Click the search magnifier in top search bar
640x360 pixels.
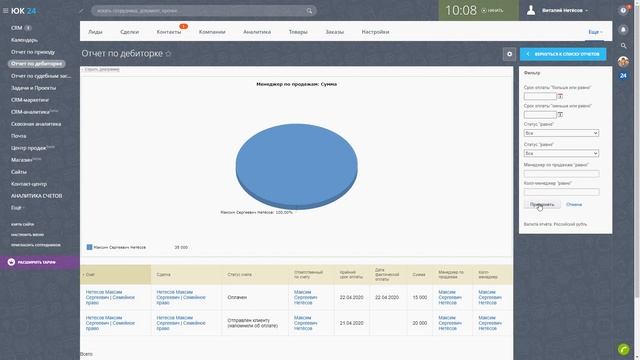(309, 11)
